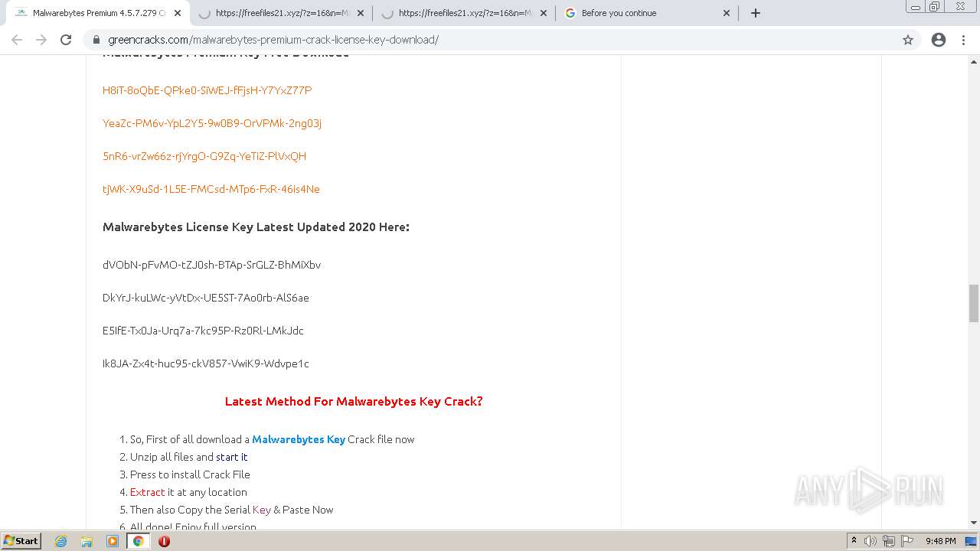Click the key DkYrJ-kuLWc-yVtDx-UE5ST-7Ao0rb-AlS6ae

pyautogui.click(x=206, y=298)
